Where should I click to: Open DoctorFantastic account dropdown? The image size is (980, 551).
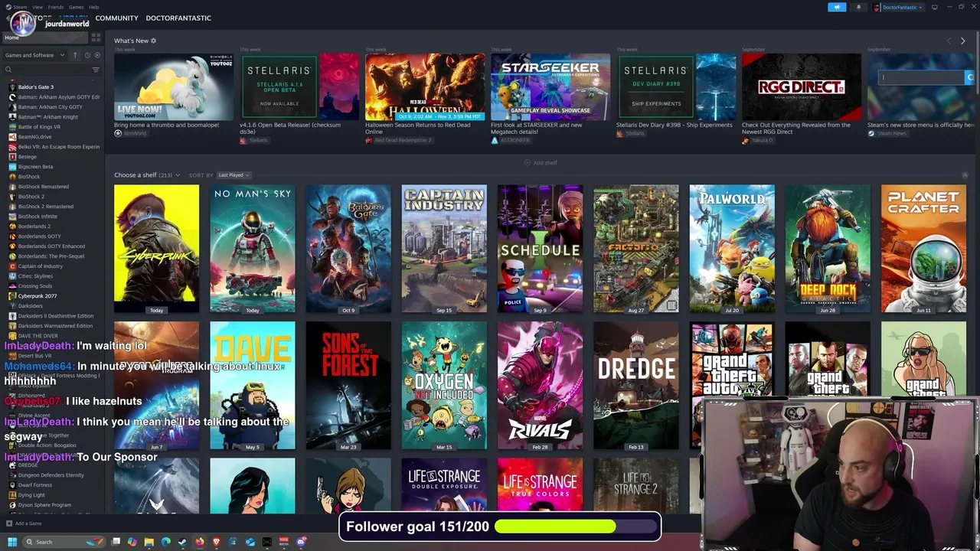point(898,7)
